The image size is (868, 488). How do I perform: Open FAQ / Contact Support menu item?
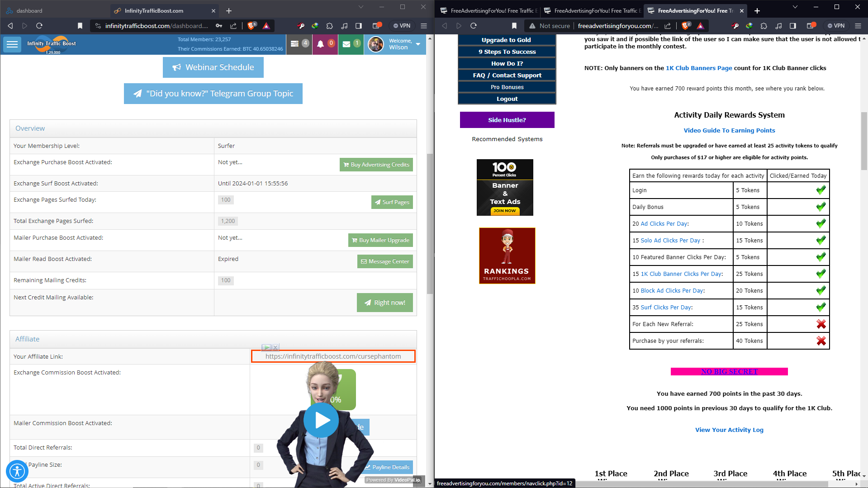507,75
